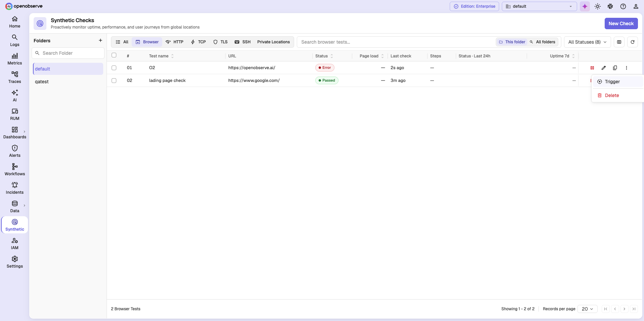Open column settings button
Image resolution: width=644 pixels, height=321 pixels.
coord(619,42)
